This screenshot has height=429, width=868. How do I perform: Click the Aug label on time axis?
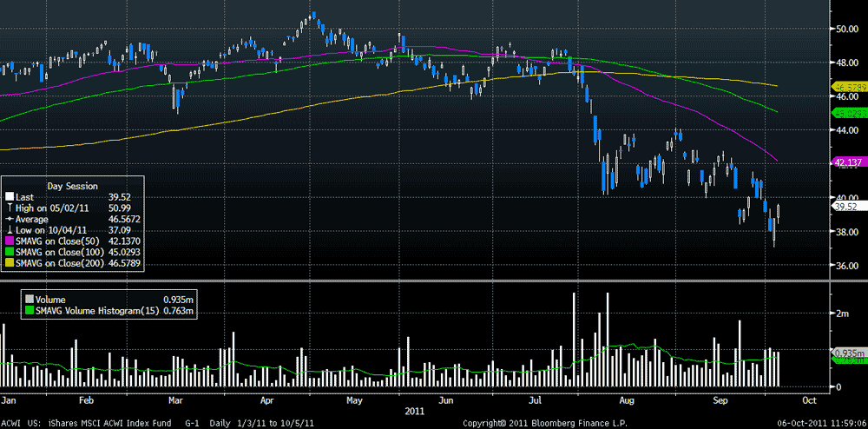click(x=626, y=399)
